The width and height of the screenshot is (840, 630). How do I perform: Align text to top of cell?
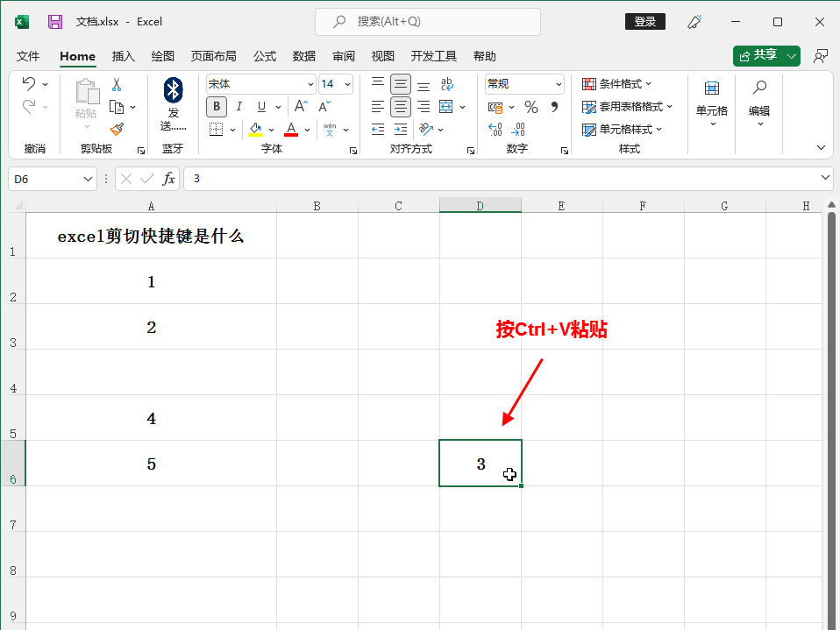click(378, 84)
